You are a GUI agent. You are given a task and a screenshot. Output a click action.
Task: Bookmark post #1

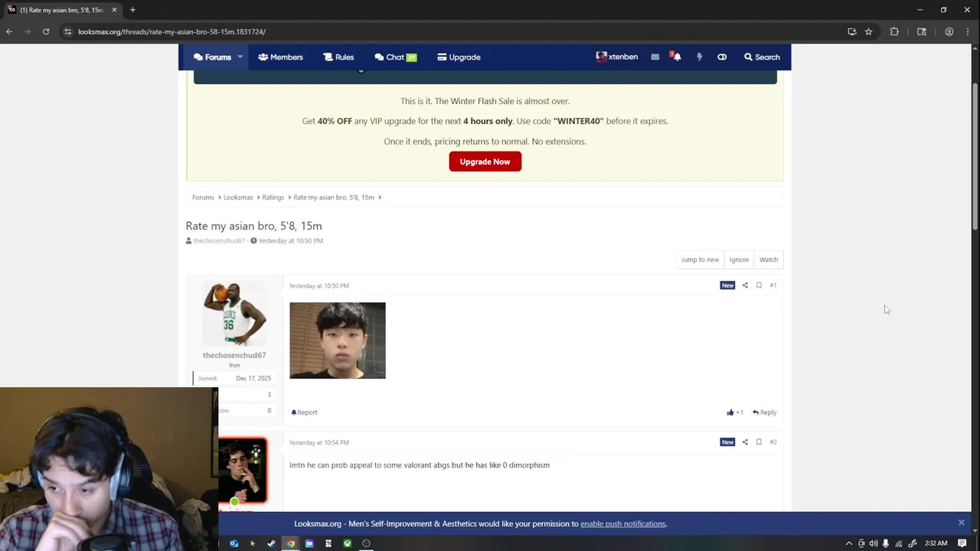coord(759,285)
